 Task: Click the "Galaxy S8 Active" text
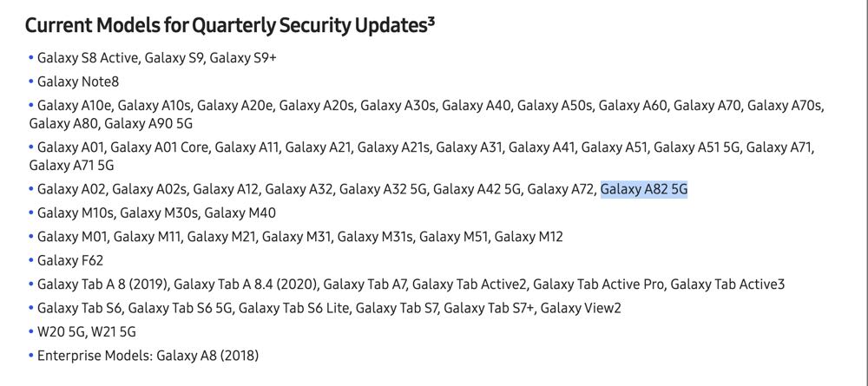[87, 58]
